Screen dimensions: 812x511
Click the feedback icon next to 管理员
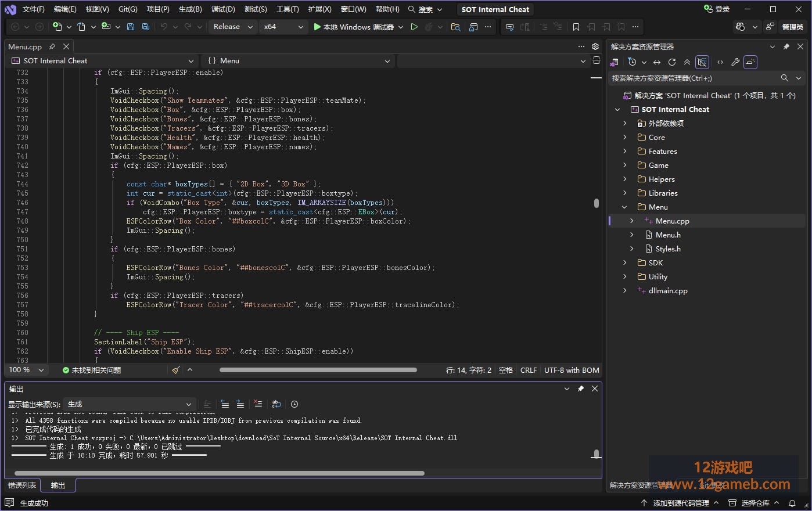click(x=770, y=27)
